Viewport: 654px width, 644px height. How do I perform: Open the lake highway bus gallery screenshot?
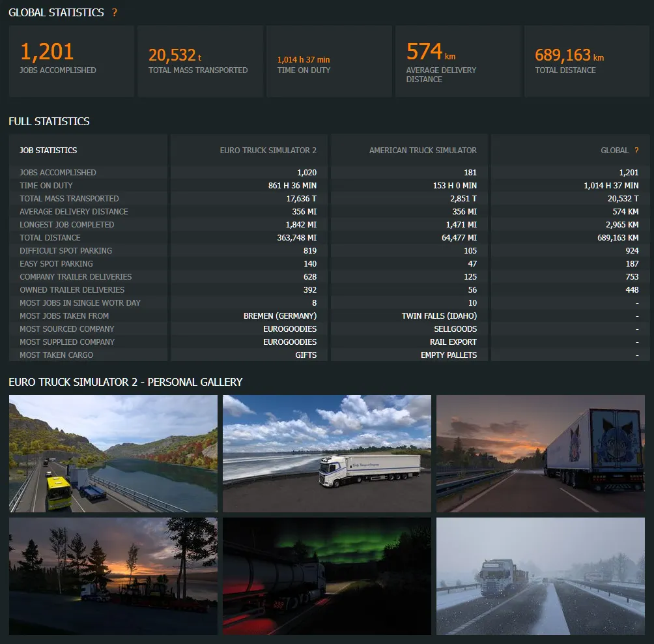tap(113, 454)
